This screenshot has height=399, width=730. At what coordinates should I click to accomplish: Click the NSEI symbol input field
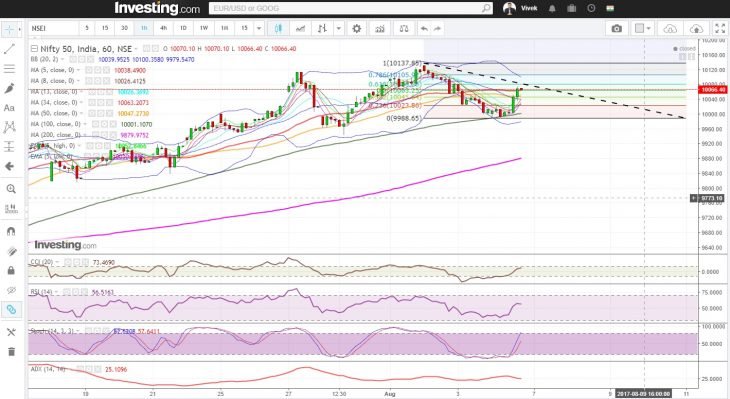[53, 28]
